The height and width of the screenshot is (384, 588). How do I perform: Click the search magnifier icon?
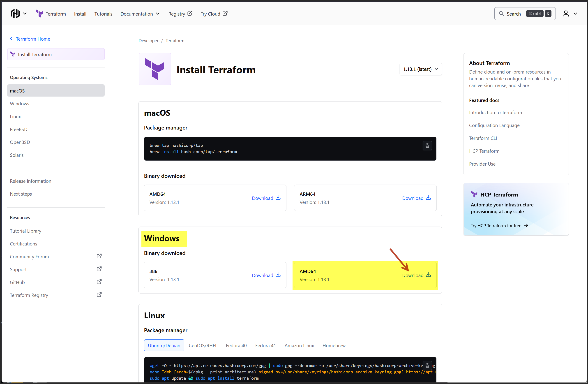click(502, 14)
